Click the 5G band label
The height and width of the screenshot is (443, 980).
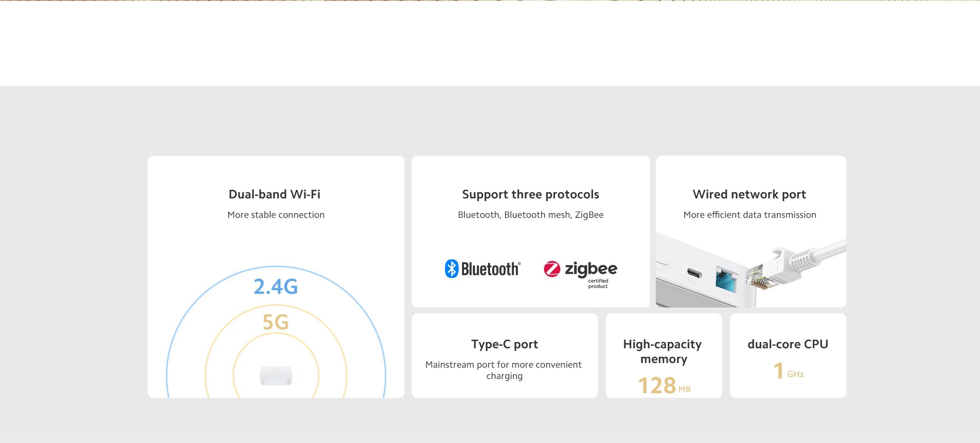pyautogui.click(x=275, y=322)
